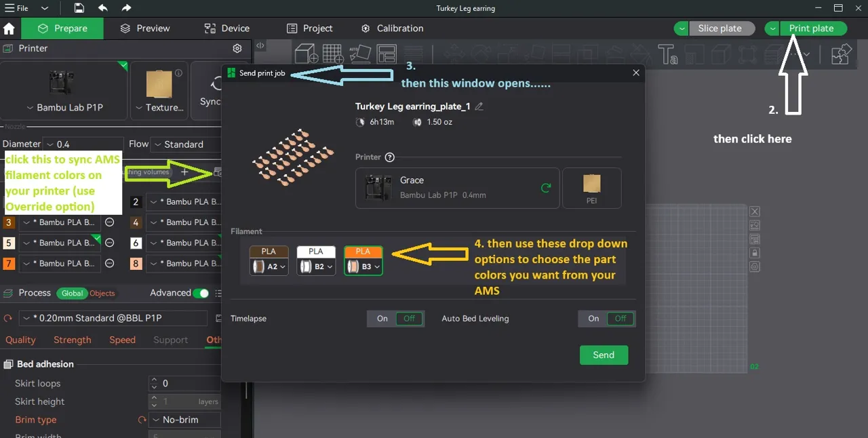Turn Timelapse On
Viewport: 868px width, 438px height.
click(x=382, y=319)
